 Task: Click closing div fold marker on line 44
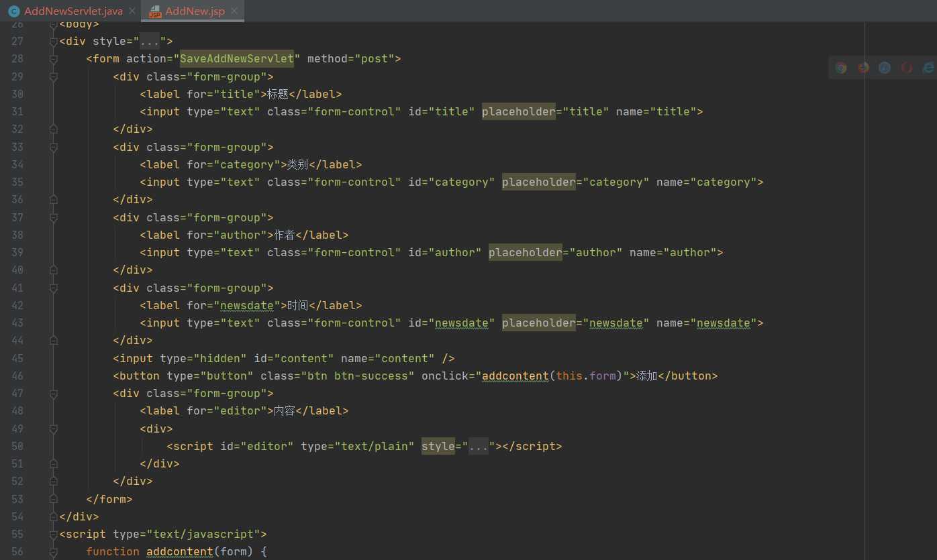click(x=54, y=340)
